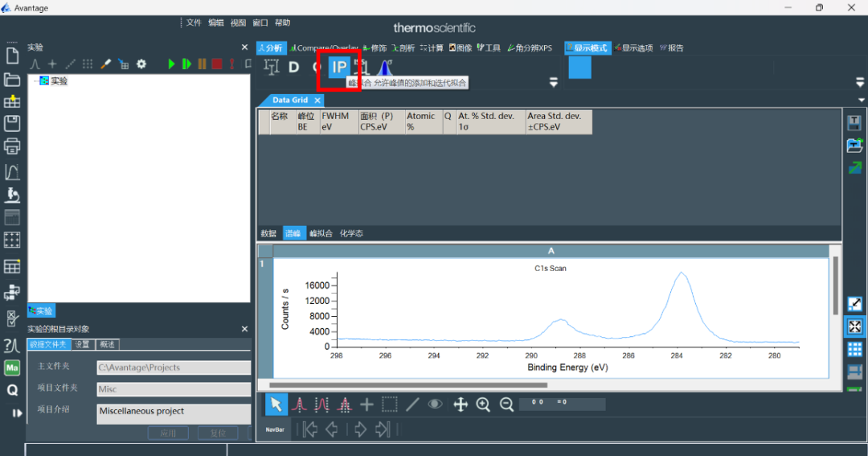The image size is (868, 456).
Task: Create a new file from sidebar
Action: pyautogui.click(x=12, y=56)
